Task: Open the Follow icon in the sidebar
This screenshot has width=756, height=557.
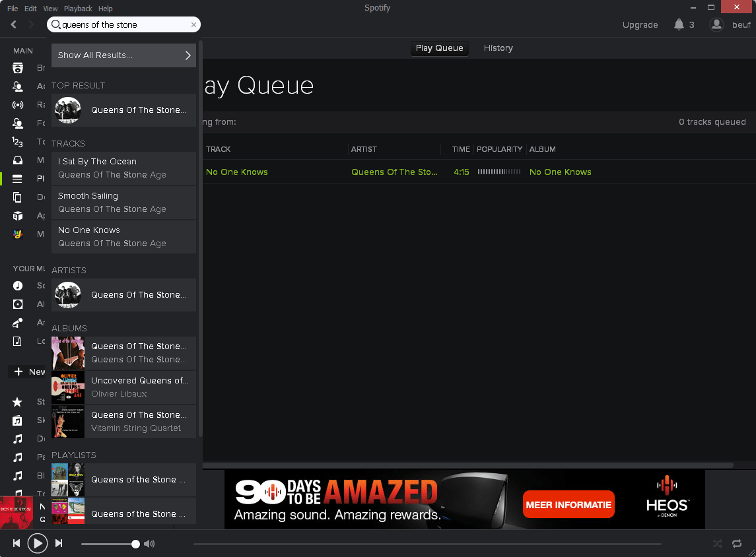Action: [x=18, y=123]
